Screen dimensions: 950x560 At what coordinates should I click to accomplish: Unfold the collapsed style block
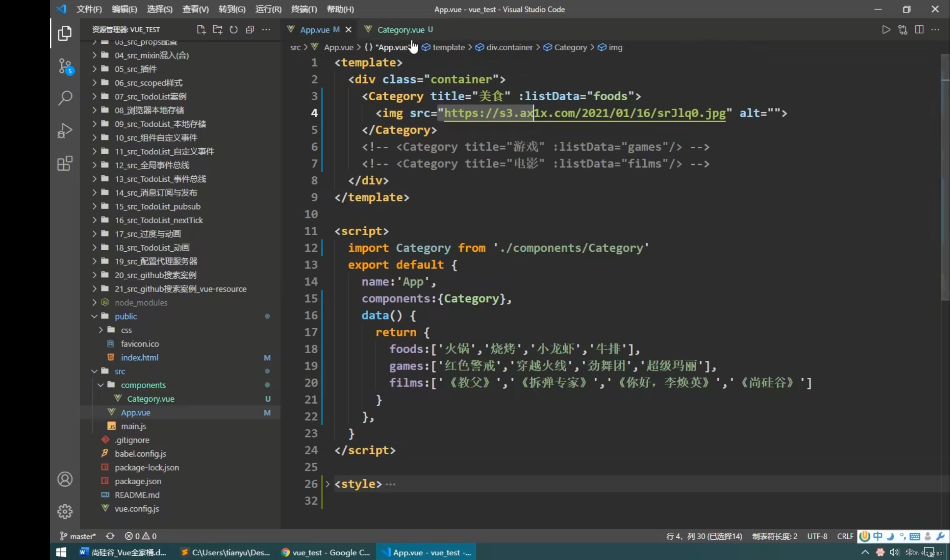[x=327, y=484]
